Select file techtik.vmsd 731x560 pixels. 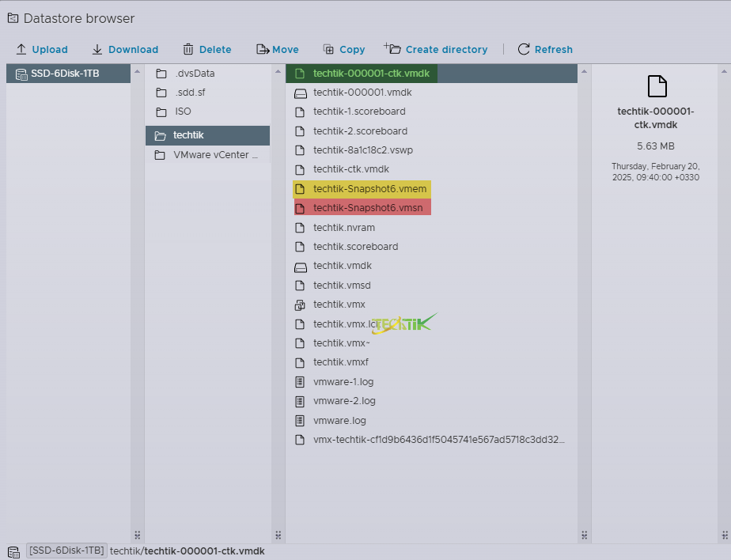point(342,286)
